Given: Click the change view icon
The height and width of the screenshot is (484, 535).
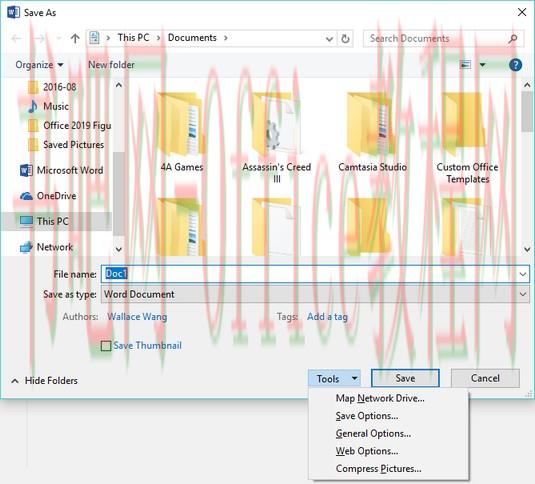Looking at the screenshot, I should [x=465, y=64].
